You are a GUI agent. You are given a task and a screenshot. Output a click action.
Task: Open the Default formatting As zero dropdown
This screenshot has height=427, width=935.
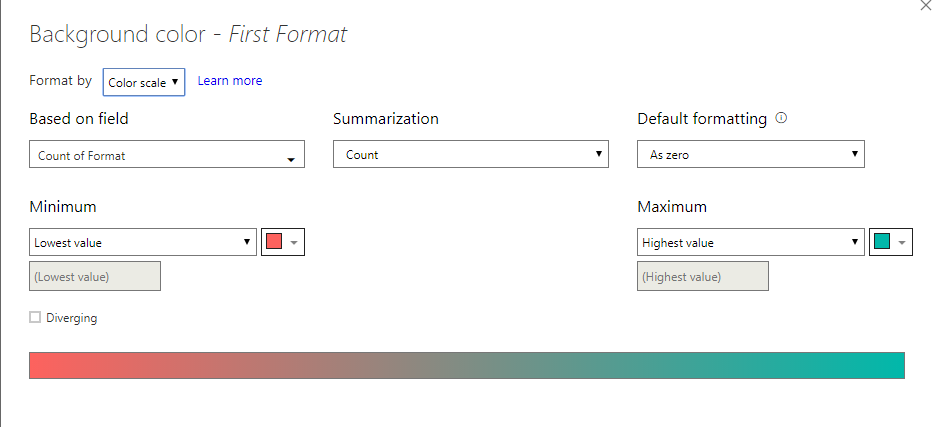point(751,154)
